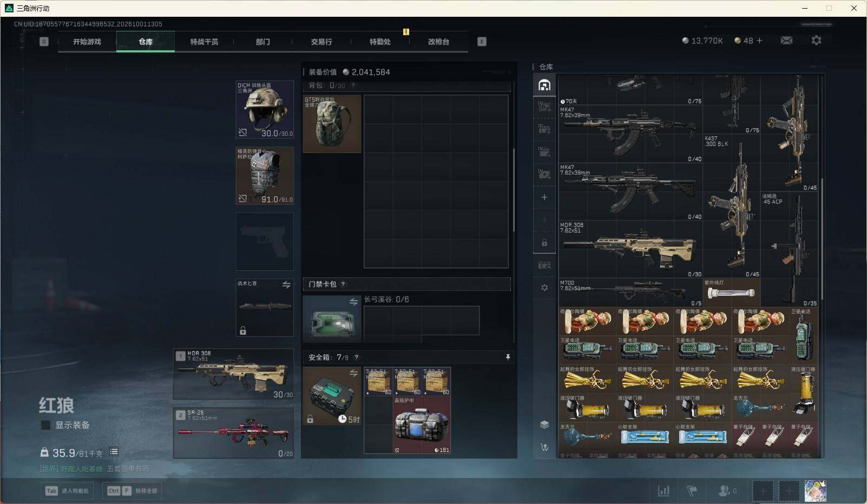Select the SR-25 weapon slot

click(x=233, y=433)
